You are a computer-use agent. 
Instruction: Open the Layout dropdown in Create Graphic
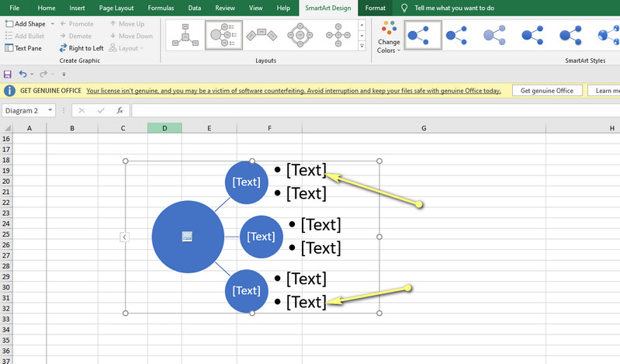coord(126,48)
